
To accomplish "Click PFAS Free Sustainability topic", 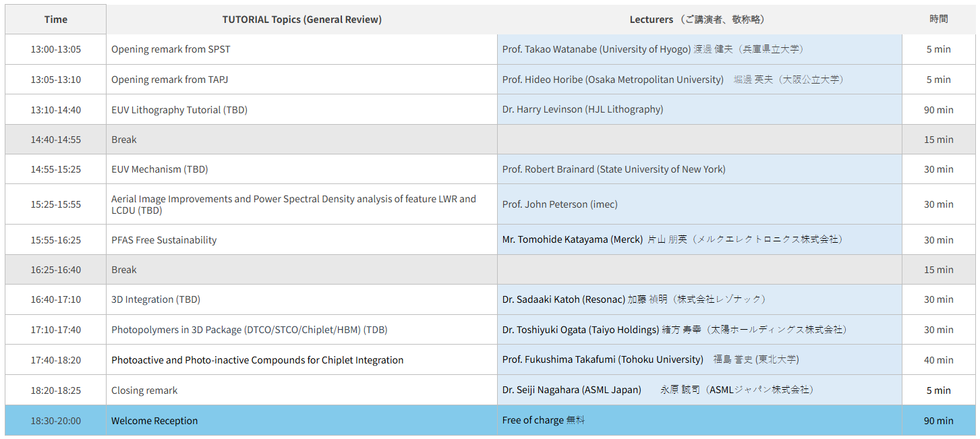I will coord(164,240).
